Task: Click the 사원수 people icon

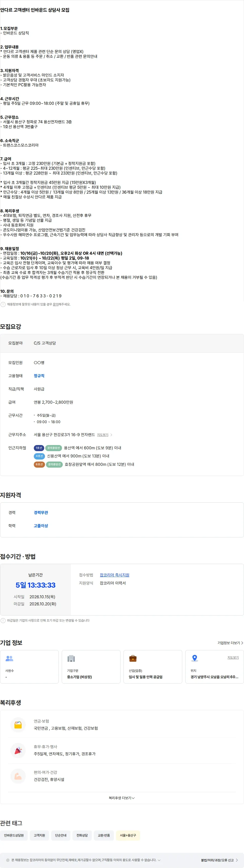Action: [9, 658]
